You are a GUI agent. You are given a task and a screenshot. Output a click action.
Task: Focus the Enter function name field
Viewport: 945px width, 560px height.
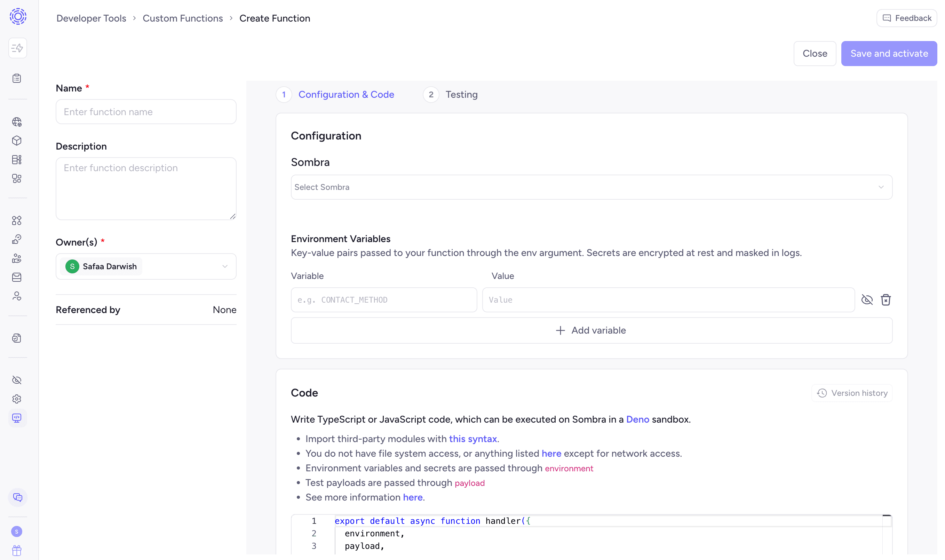tap(146, 112)
